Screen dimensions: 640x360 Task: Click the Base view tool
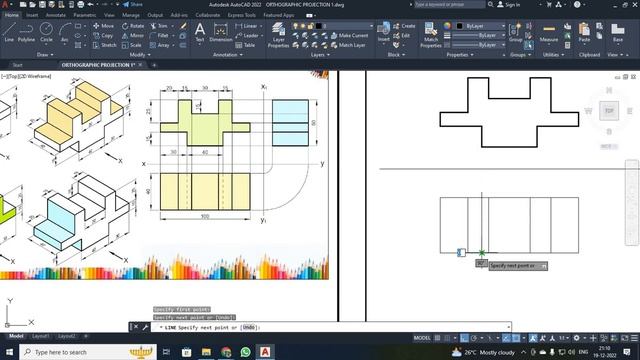point(618,33)
